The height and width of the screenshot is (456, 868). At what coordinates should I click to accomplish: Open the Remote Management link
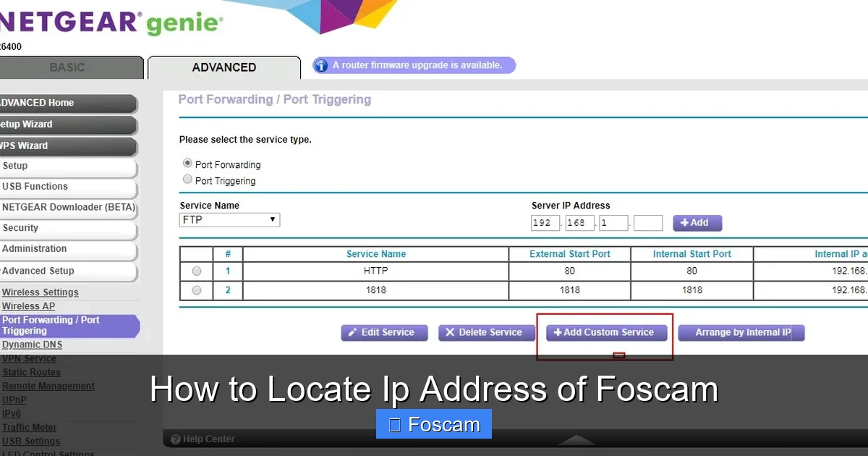[x=50, y=386]
